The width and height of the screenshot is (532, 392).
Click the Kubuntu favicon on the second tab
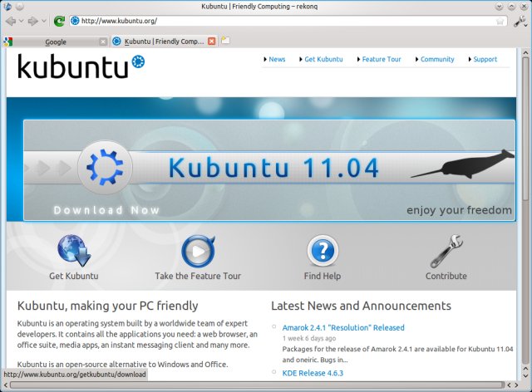pyautogui.click(x=116, y=42)
